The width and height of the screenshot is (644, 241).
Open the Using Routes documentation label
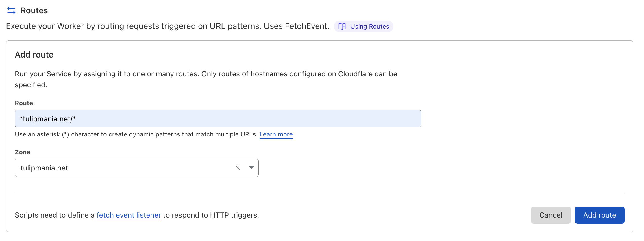point(369,27)
